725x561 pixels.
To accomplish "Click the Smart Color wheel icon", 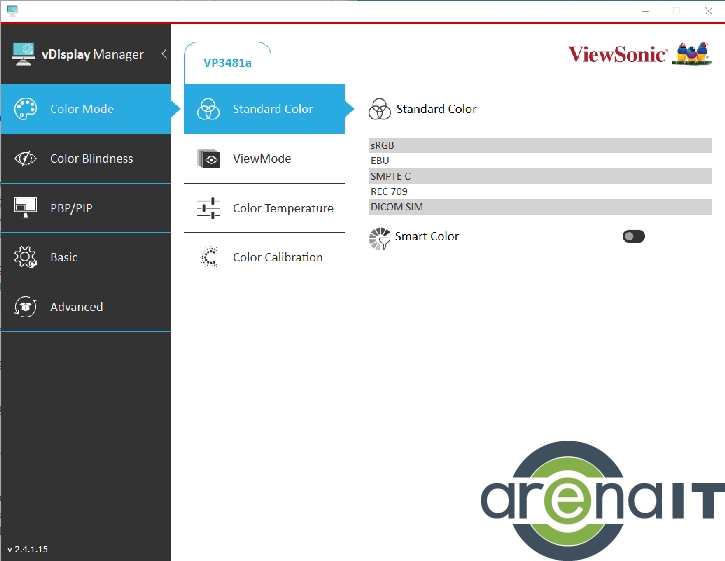I will [x=380, y=237].
